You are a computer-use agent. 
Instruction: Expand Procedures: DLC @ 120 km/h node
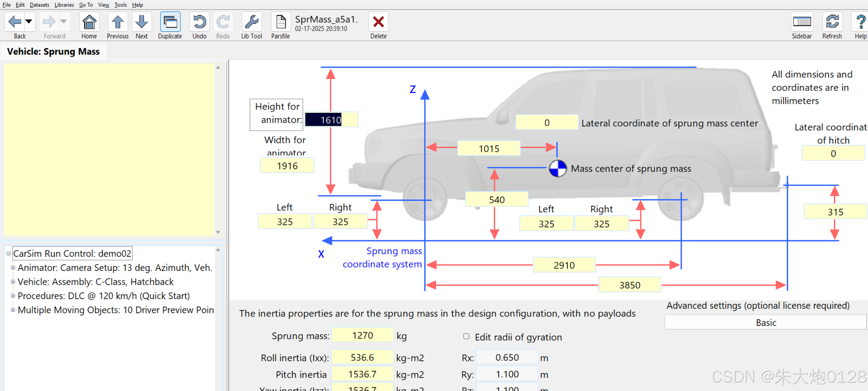tap(13, 296)
